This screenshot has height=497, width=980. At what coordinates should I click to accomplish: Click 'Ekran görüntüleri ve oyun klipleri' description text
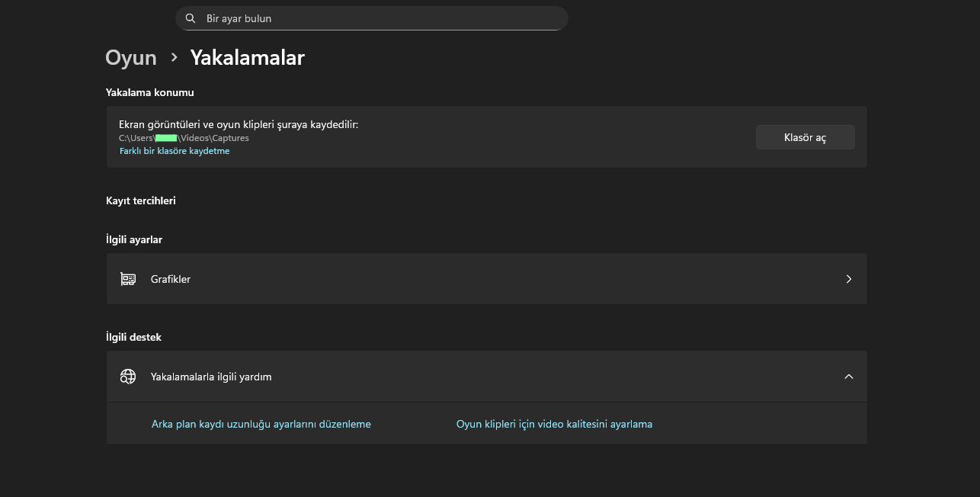(239, 124)
